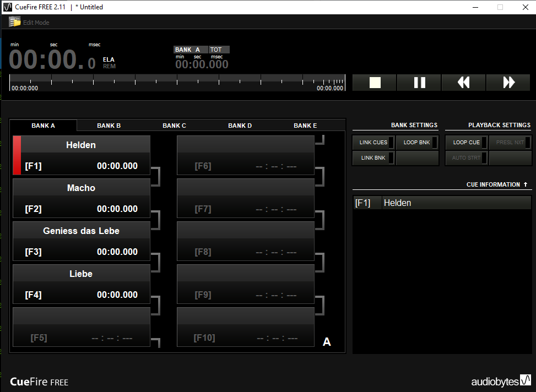This screenshot has height=392, width=536.
Task: Switch timer to REM remaining mode
Action: click(x=110, y=66)
